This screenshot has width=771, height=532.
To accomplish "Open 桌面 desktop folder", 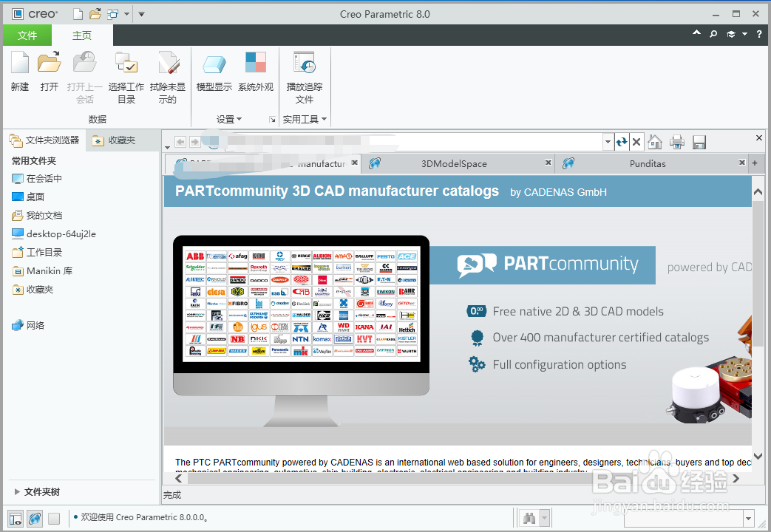I will coord(29,197).
